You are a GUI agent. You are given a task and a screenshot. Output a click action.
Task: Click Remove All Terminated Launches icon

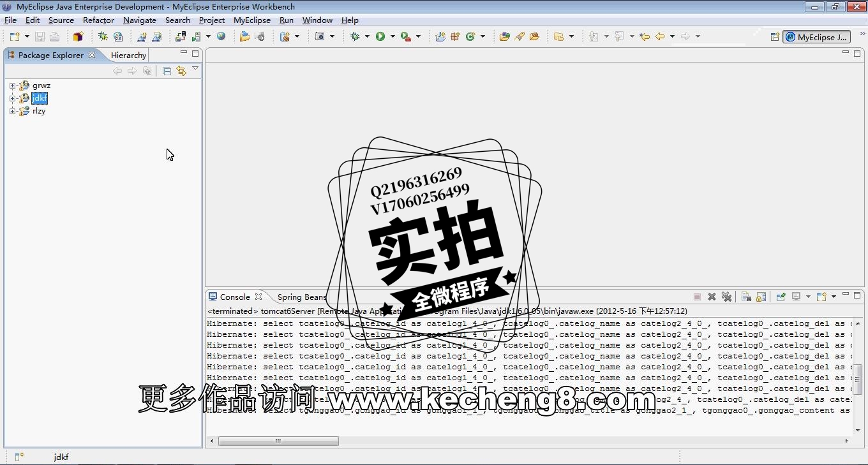(726, 297)
